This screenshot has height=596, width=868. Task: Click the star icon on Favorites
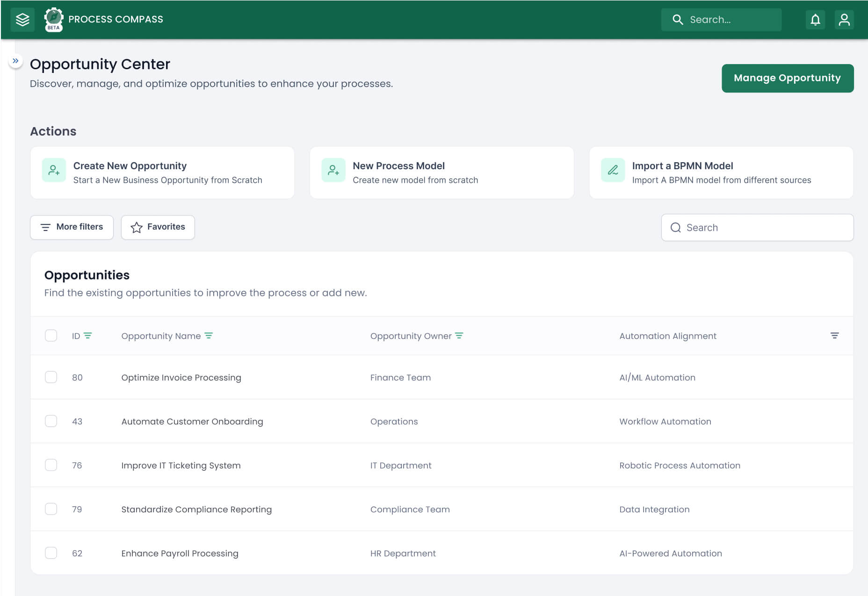pyautogui.click(x=137, y=227)
